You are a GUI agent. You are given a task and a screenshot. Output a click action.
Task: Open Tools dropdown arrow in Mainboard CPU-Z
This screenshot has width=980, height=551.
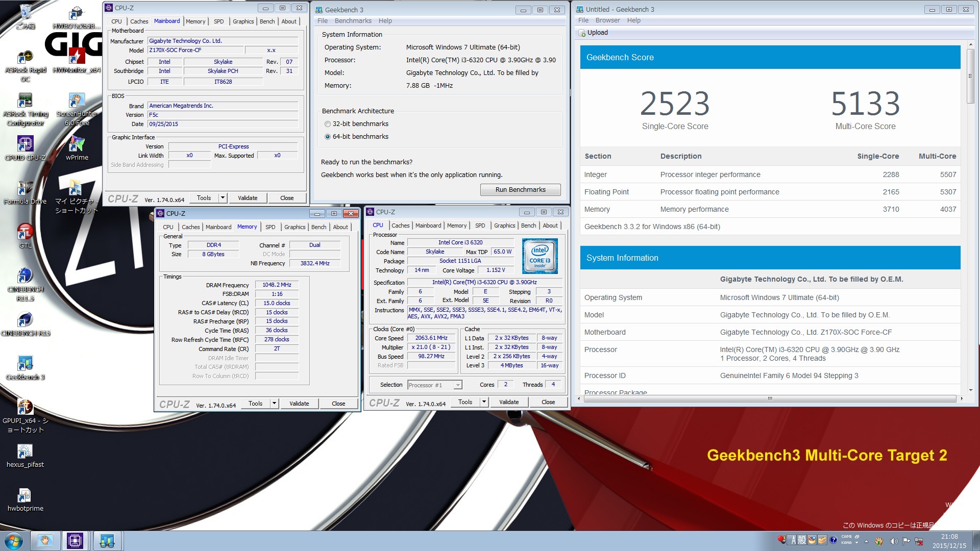click(223, 198)
